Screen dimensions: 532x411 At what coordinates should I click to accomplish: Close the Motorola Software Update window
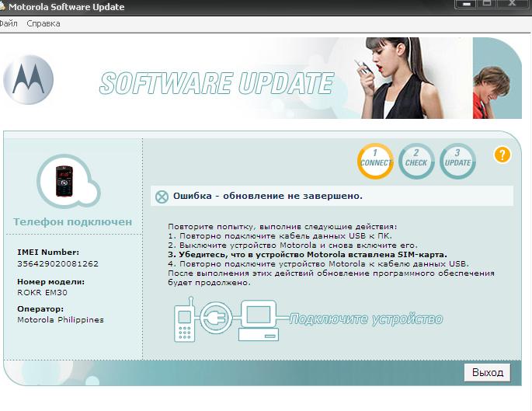pyautogui.click(x=513, y=4)
